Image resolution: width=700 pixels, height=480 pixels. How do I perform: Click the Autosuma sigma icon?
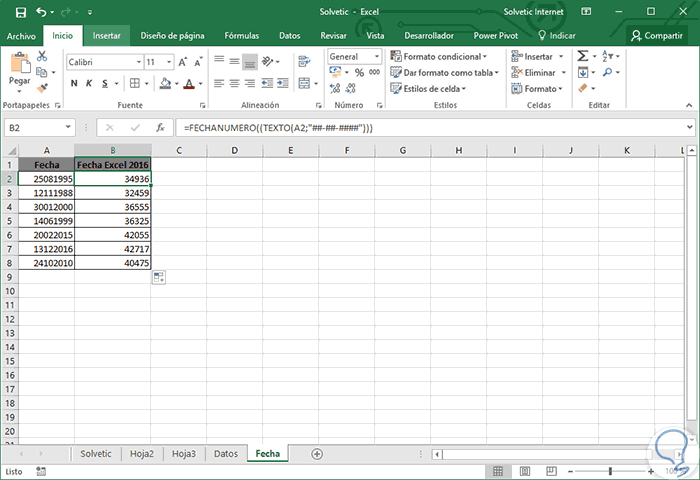[583, 57]
